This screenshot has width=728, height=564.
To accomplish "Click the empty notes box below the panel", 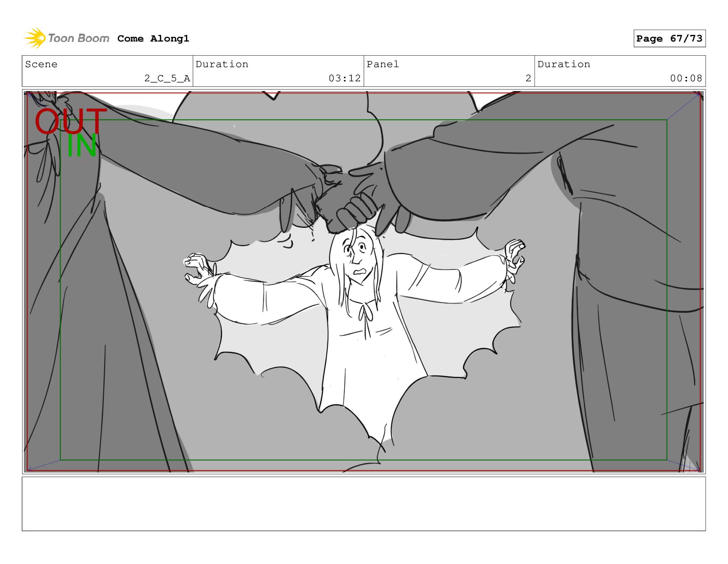I will click(364, 503).
